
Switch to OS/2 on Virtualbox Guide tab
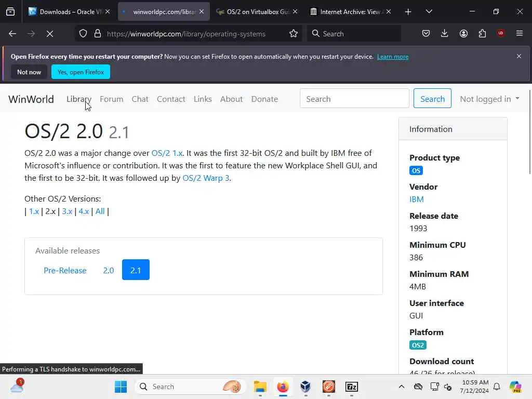pos(257,12)
